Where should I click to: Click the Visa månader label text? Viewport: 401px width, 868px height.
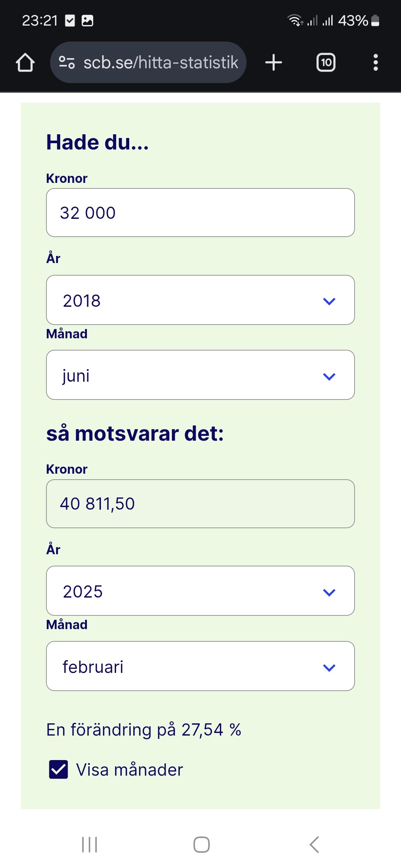[x=130, y=770]
